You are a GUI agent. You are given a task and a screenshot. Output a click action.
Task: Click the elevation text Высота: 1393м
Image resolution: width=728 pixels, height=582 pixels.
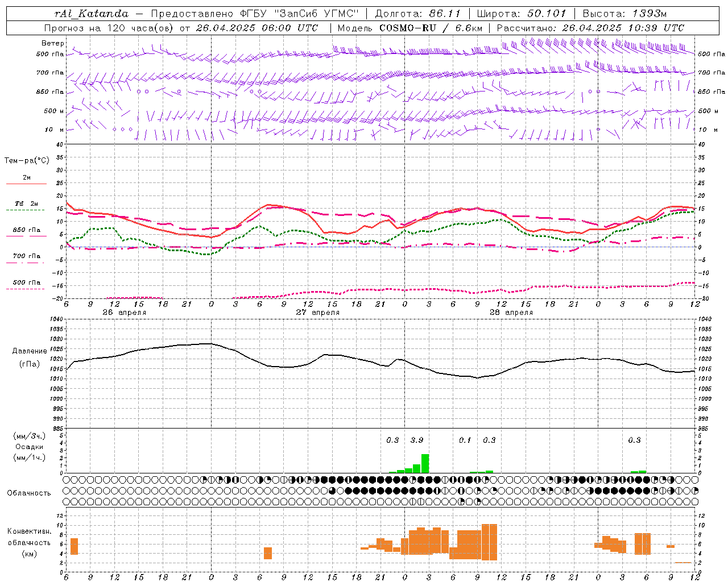[x=624, y=14]
